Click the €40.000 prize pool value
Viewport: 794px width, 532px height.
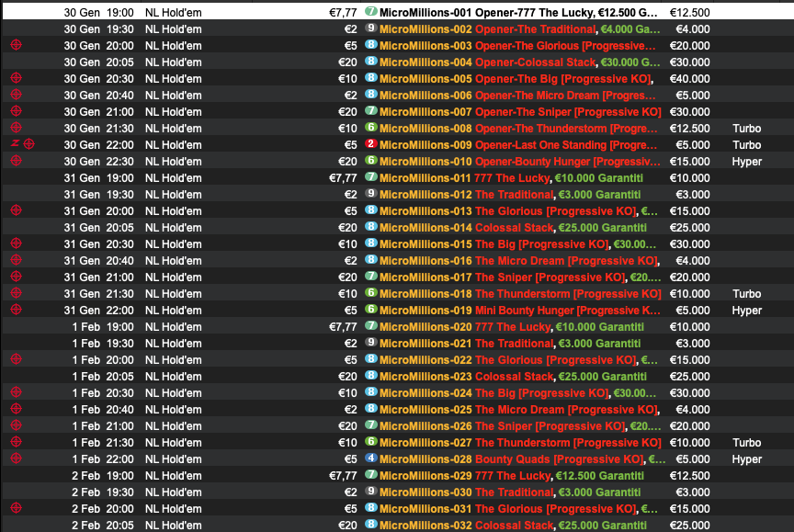coord(689,79)
